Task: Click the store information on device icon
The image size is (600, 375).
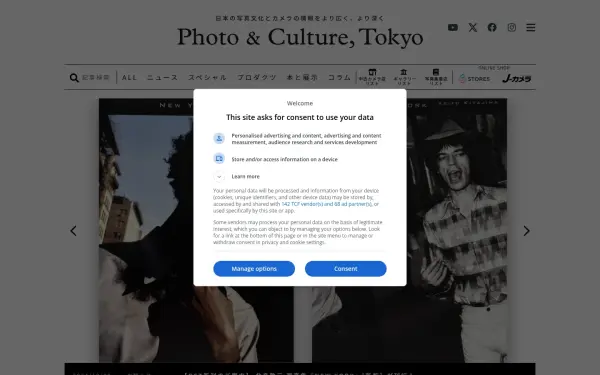Action: tap(219, 158)
